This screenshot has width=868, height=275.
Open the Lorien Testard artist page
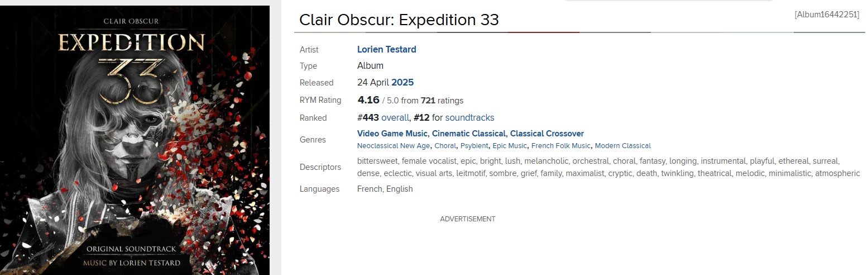[386, 49]
